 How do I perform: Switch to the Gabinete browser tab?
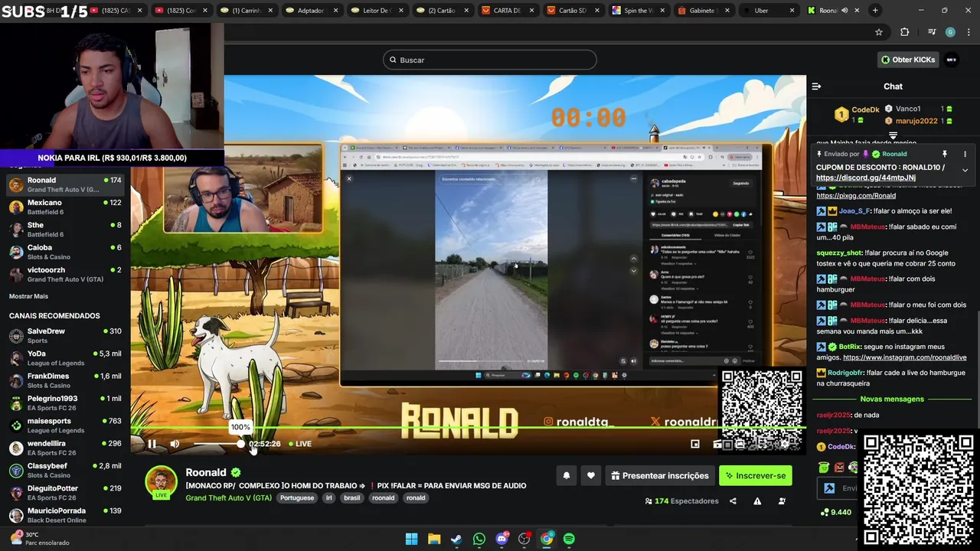(705, 11)
